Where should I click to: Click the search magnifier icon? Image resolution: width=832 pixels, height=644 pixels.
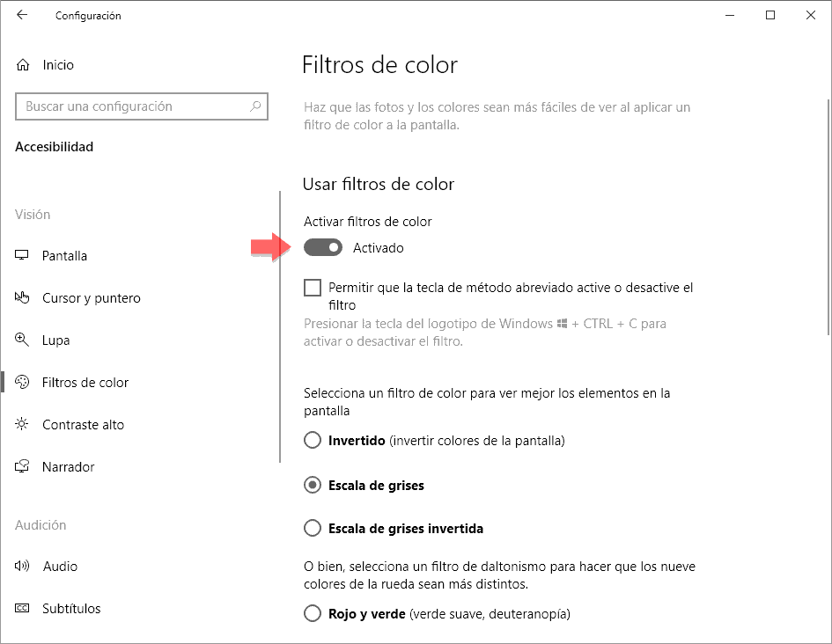coord(255,106)
